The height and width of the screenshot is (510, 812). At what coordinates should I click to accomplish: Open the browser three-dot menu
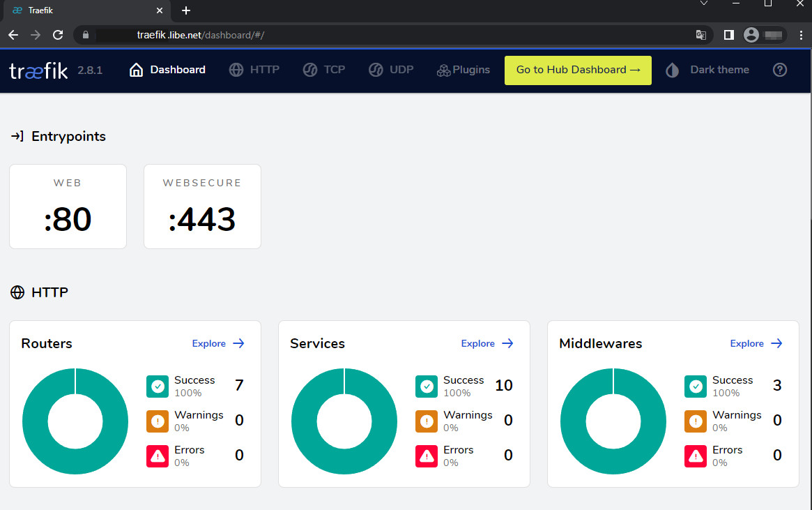click(799, 35)
